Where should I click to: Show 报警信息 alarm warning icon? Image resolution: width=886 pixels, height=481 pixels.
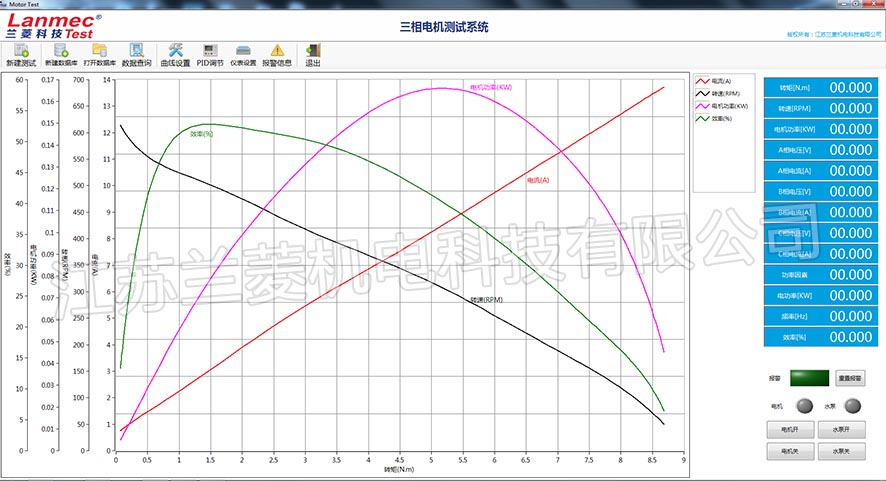tap(277, 51)
